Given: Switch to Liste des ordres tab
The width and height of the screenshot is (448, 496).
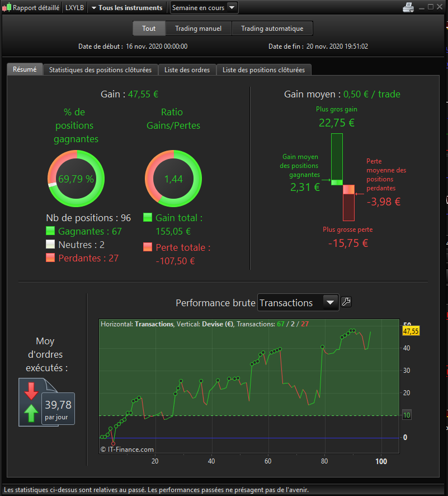Looking at the screenshot, I should (x=187, y=70).
